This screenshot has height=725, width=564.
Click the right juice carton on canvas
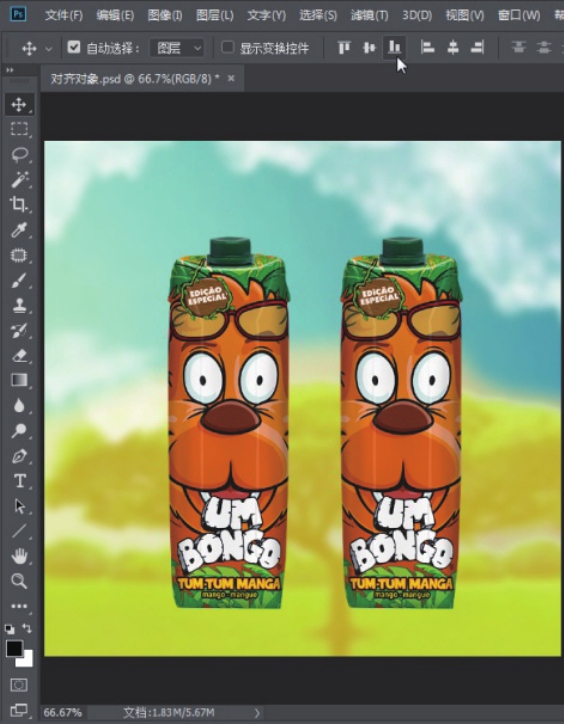tap(401, 423)
